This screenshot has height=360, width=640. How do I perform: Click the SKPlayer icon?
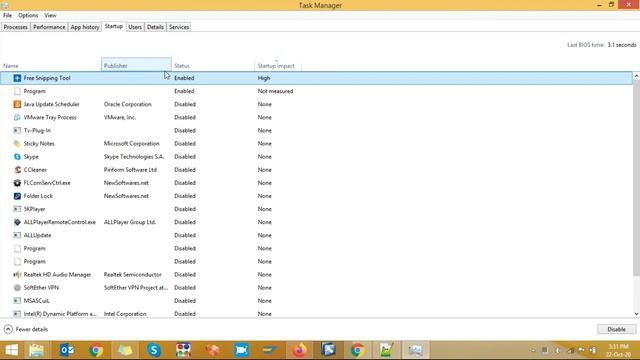point(17,209)
